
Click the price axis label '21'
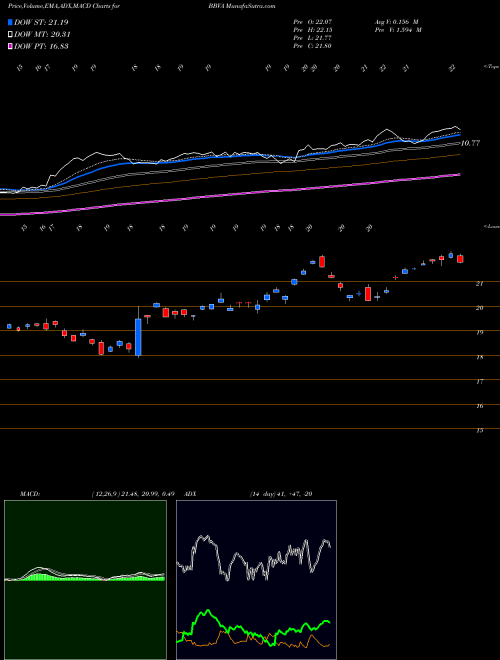(x=479, y=284)
